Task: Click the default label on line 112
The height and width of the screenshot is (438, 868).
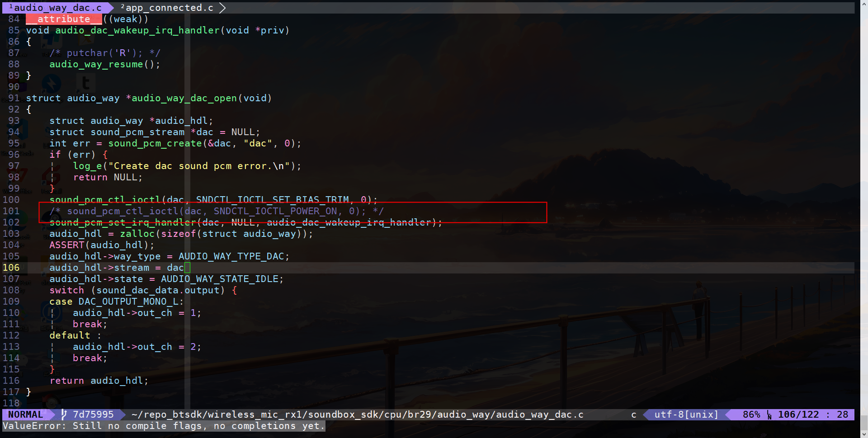Action: pos(70,335)
